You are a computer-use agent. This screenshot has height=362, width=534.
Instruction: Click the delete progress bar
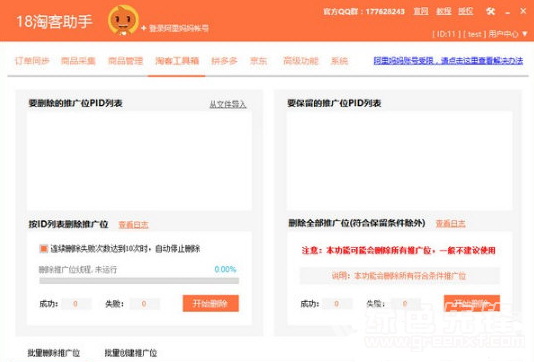tap(139, 281)
